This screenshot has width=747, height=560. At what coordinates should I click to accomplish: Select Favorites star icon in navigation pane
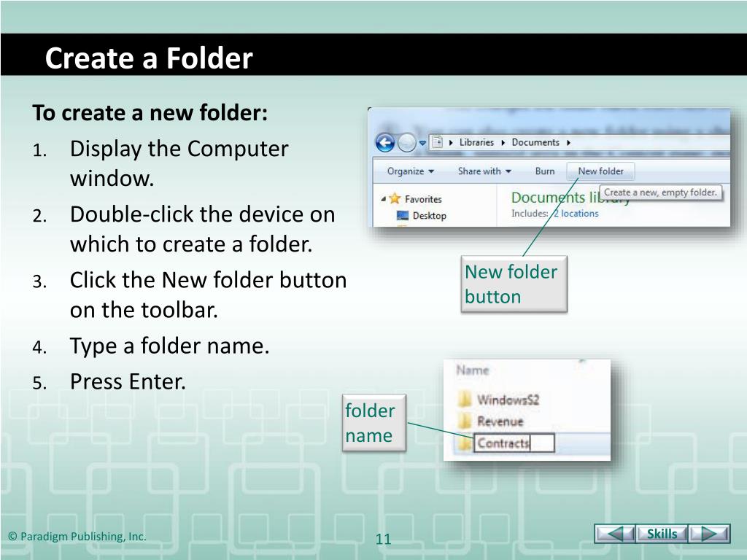pos(395,198)
